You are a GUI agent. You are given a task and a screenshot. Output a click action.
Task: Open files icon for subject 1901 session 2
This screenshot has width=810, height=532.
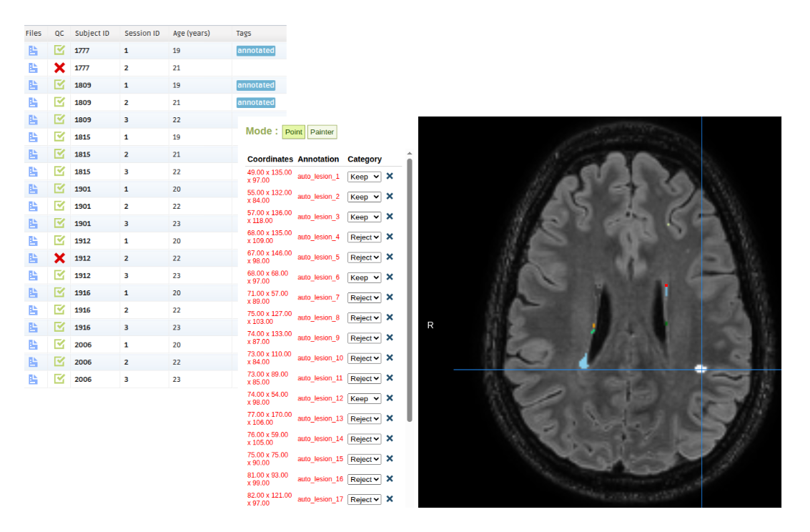[x=33, y=206]
